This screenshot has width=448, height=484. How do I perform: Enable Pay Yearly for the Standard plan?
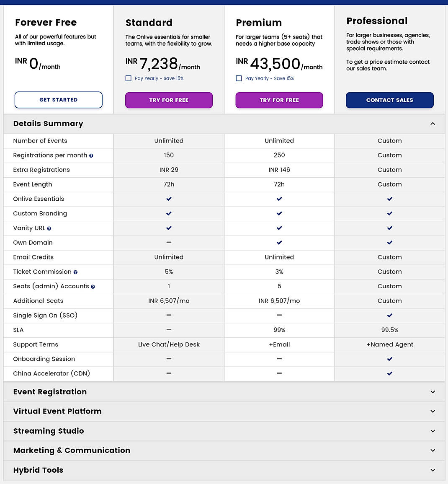(128, 78)
